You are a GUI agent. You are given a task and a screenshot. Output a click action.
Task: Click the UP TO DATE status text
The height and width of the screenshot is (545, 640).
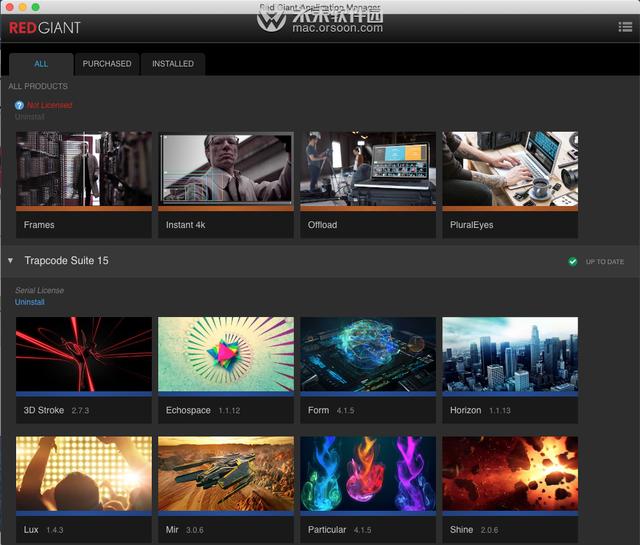point(604,262)
